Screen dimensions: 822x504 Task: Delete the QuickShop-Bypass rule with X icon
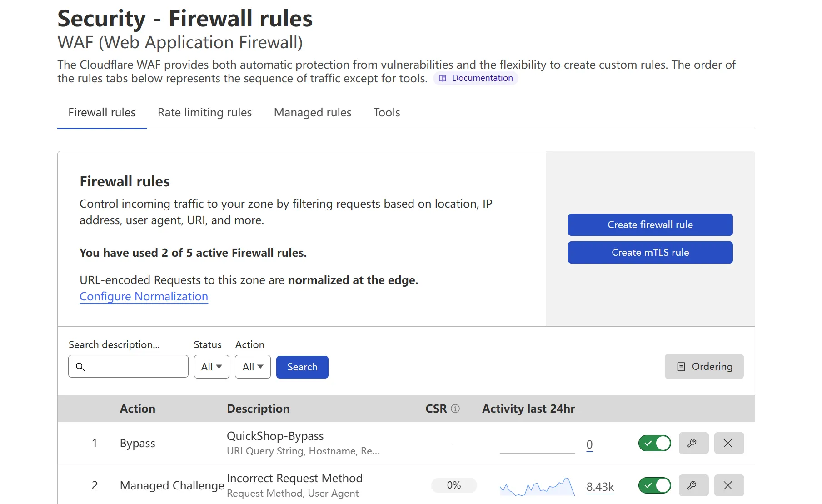[728, 443]
